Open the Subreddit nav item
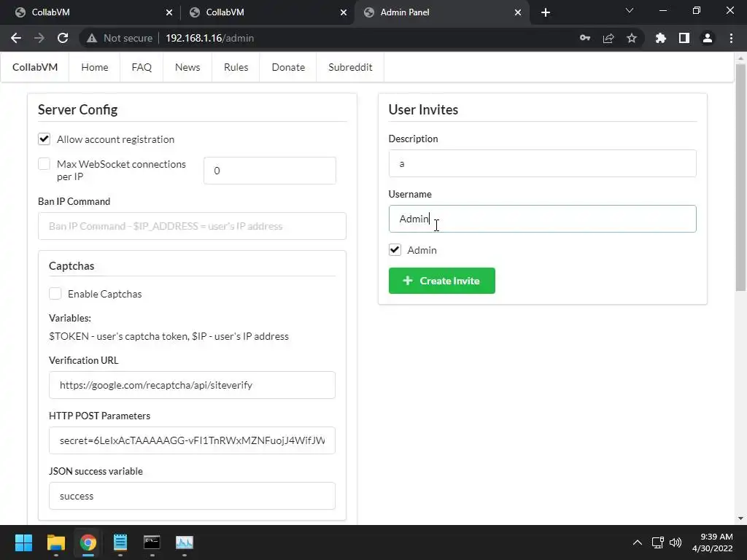This screenshot has width=747, height=560. (x=350, y=67)
